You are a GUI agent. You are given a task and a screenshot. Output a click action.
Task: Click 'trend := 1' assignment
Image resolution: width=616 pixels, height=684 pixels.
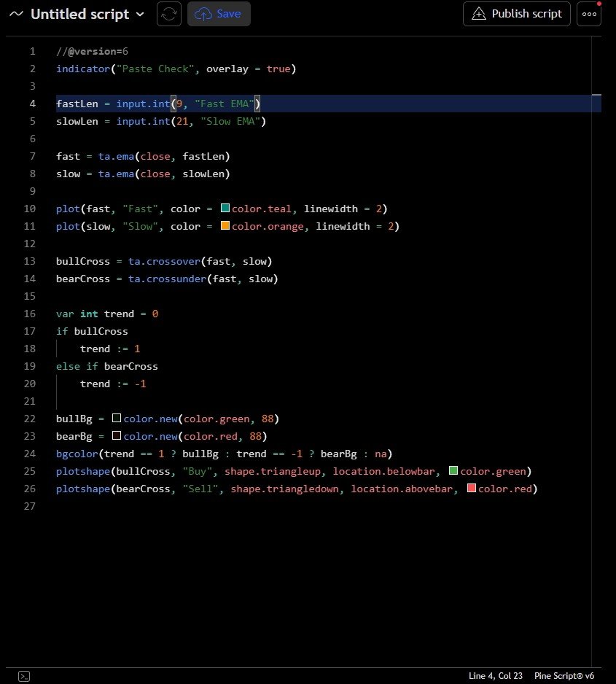(x=110, y=349)
